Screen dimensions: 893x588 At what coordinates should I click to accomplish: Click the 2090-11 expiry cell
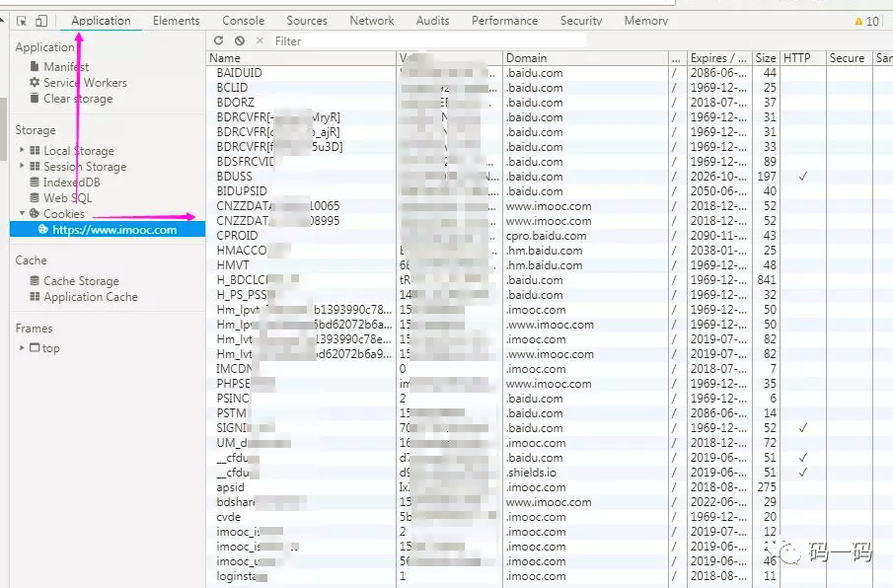click(718, 236)
